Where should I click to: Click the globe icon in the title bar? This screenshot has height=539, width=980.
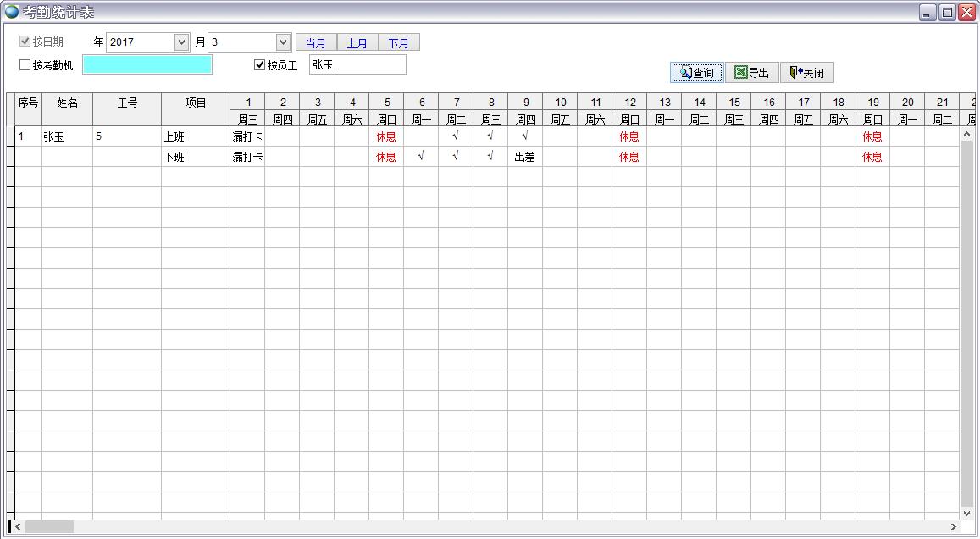click(12, 12)
